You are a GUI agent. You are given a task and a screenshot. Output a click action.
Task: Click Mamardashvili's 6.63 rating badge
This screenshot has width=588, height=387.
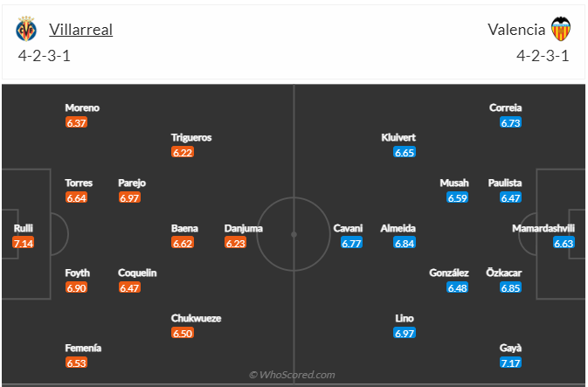click(564, 244)
